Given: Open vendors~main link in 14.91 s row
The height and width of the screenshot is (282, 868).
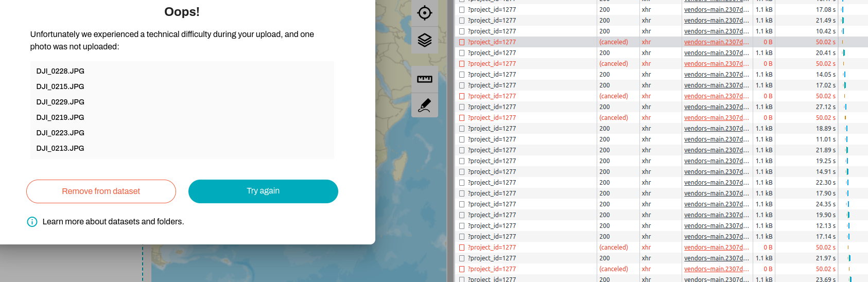Looking at the screenshot, I should click(716, 172).
